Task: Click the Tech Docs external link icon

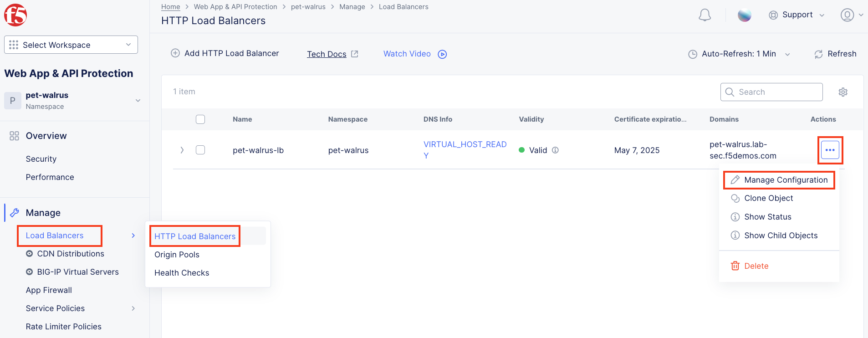Action: tap(355, 54)
